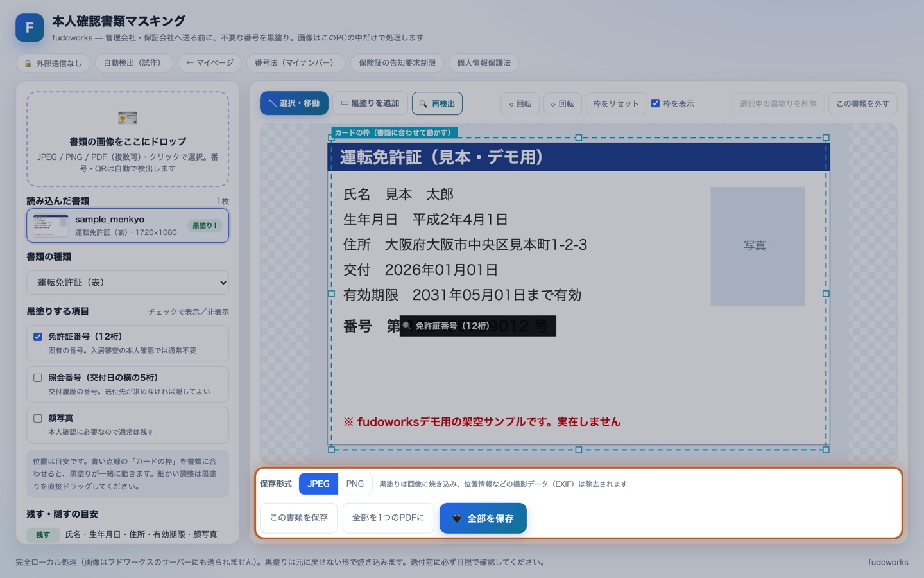The image size is (924, 578).
Task: Open the 番号法（マイナンバー）chip
Action: 296,63
